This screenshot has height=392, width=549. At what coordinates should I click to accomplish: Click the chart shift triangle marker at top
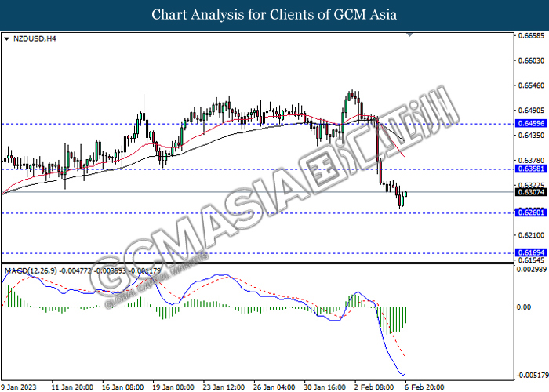(x=409, y=34)
